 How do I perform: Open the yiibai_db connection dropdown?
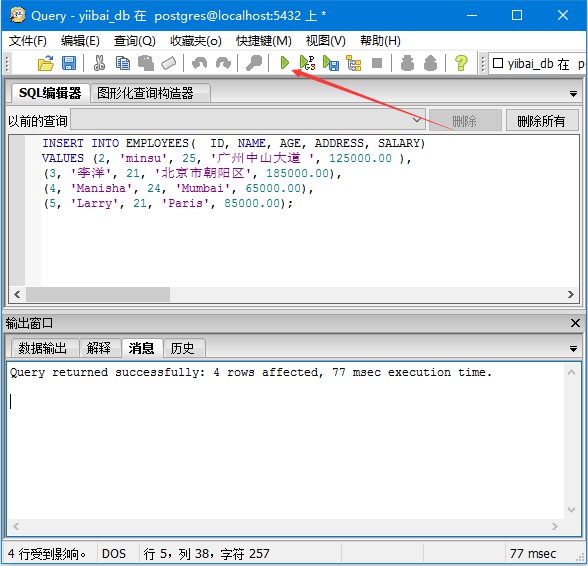pyautogui.click(x=538, y=64)
